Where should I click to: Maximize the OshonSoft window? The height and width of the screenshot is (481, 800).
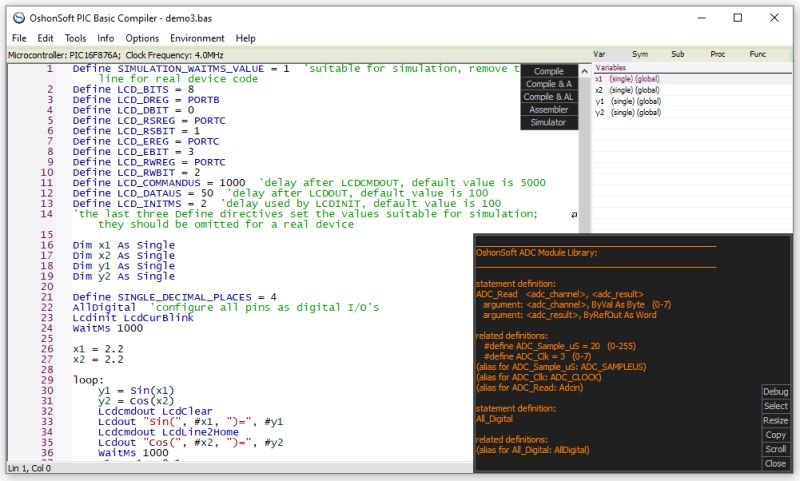(x=738, y=18)
